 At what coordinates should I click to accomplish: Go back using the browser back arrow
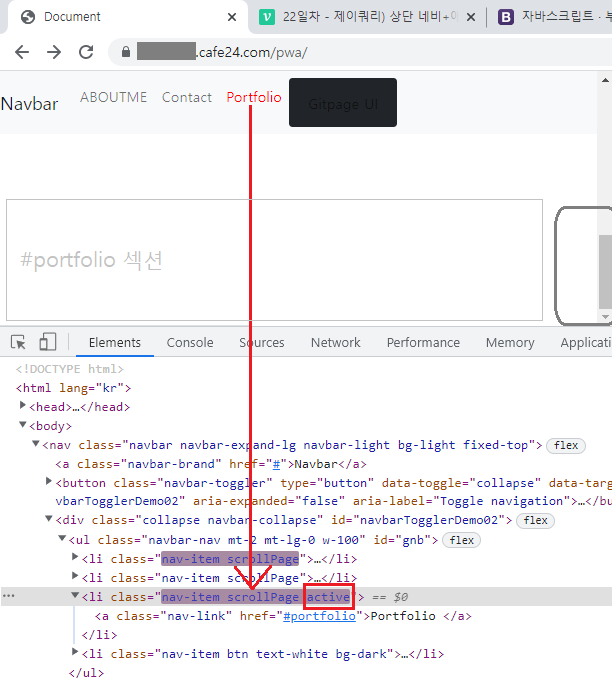tap(22, 52)
